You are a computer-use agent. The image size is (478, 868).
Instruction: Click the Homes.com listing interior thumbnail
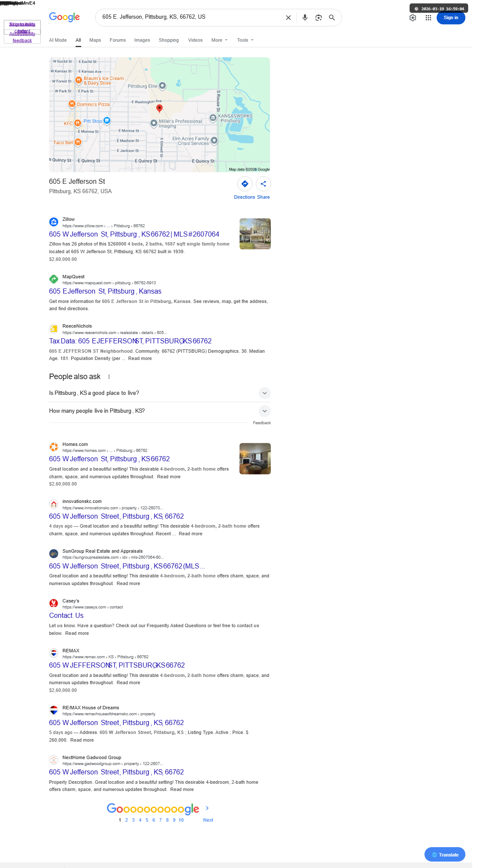coord(255,459)
